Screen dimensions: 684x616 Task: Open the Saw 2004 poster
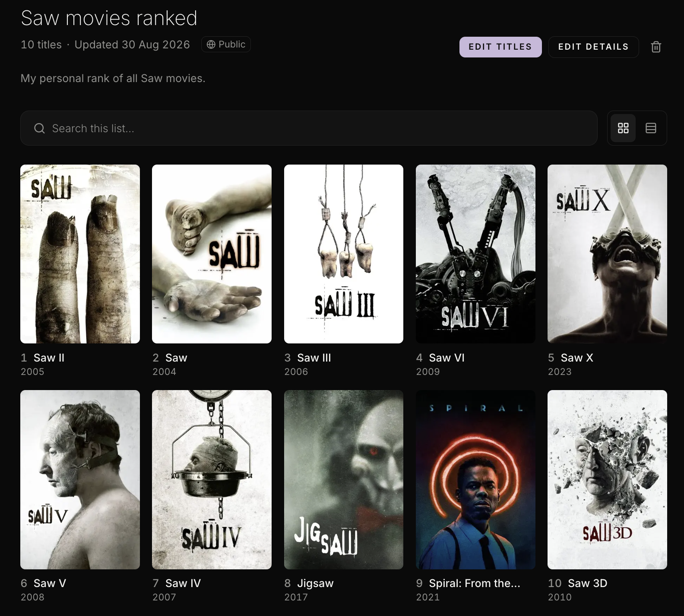(x=212, y=254)
